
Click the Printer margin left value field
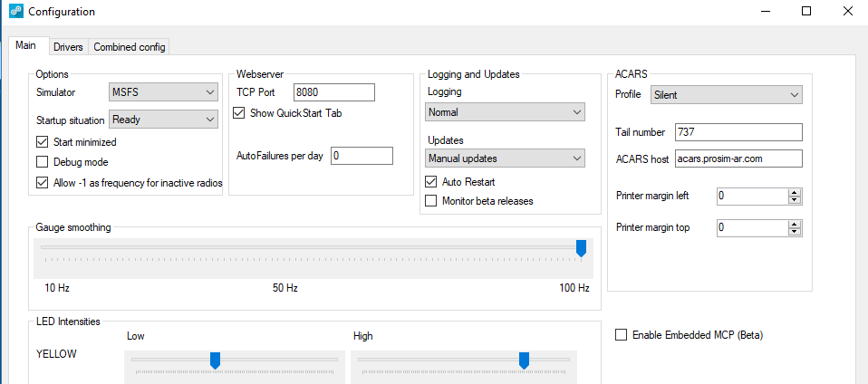(753, 197)
